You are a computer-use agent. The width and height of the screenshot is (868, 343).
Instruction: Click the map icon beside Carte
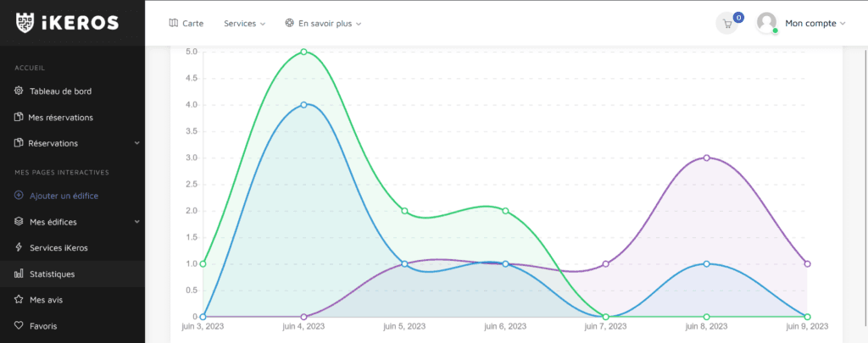point(174,24)
